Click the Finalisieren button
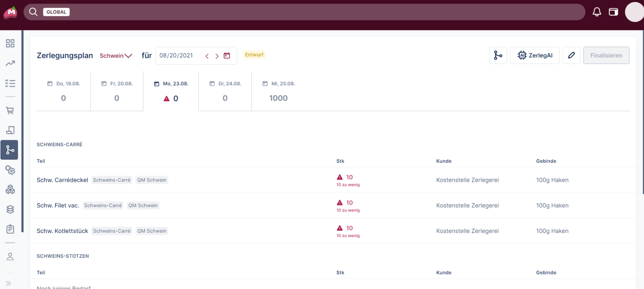Image resolution: width=644 pixels, height=289 pixels. [x=606, y=55]
